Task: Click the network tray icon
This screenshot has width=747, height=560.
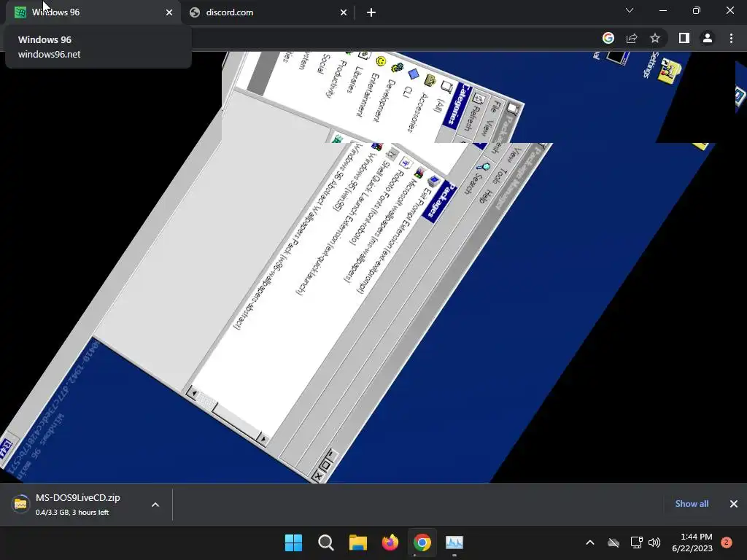Action: pyautogui.click(x=636, y=542)
